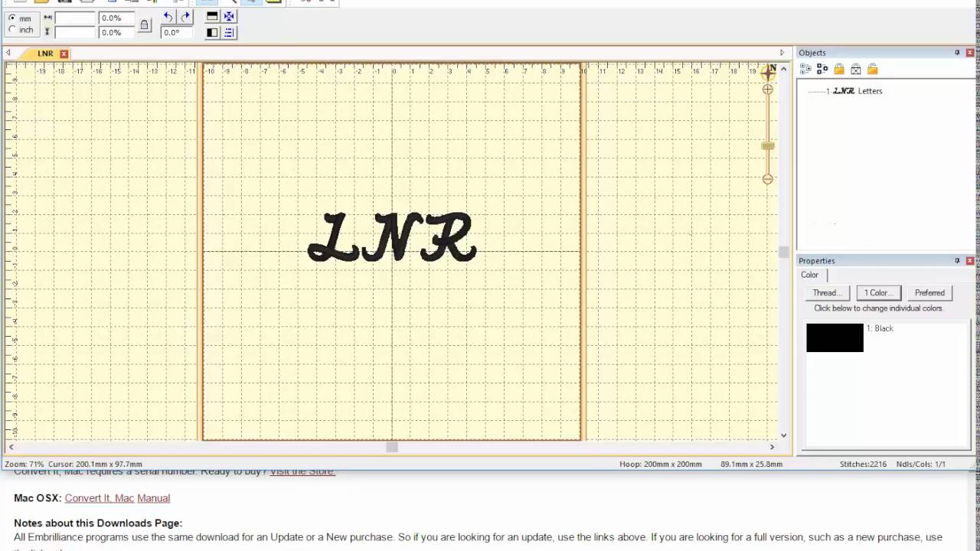The height and width of the screenshot is (551, 980).
Task: Click the rotation angle field
Action: point(176,32)
